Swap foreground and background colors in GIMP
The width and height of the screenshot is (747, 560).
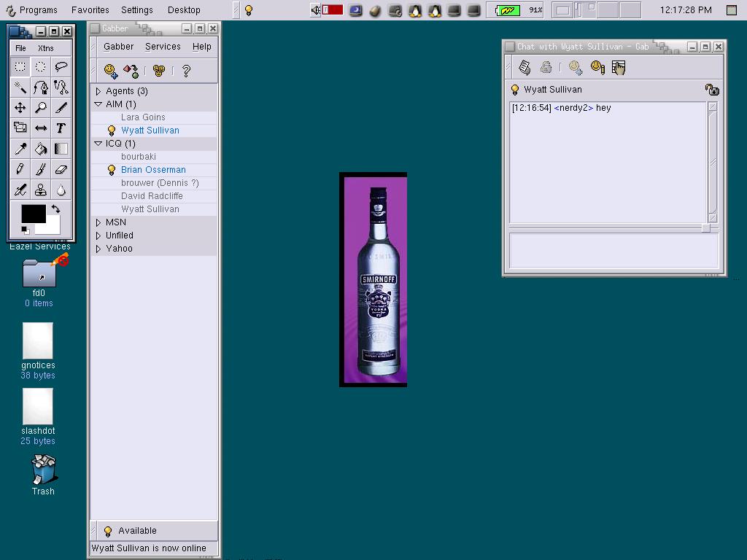click(x=55, y=209)
